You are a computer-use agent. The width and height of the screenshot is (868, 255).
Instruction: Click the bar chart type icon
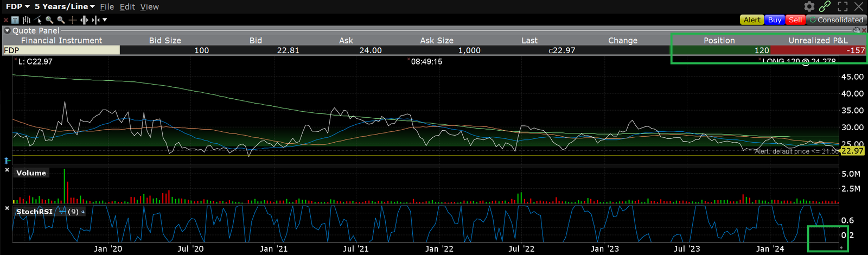tap(27, 20)
